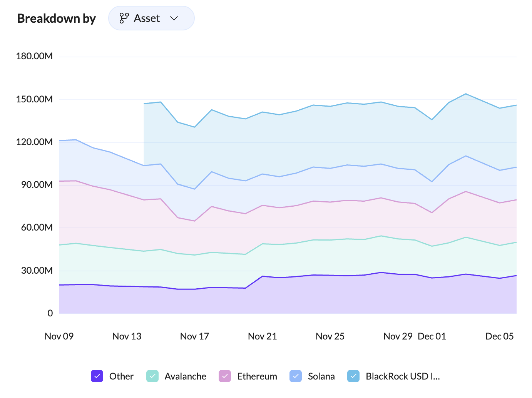Click the 150.00M y-axis label

tap(34, 99)
